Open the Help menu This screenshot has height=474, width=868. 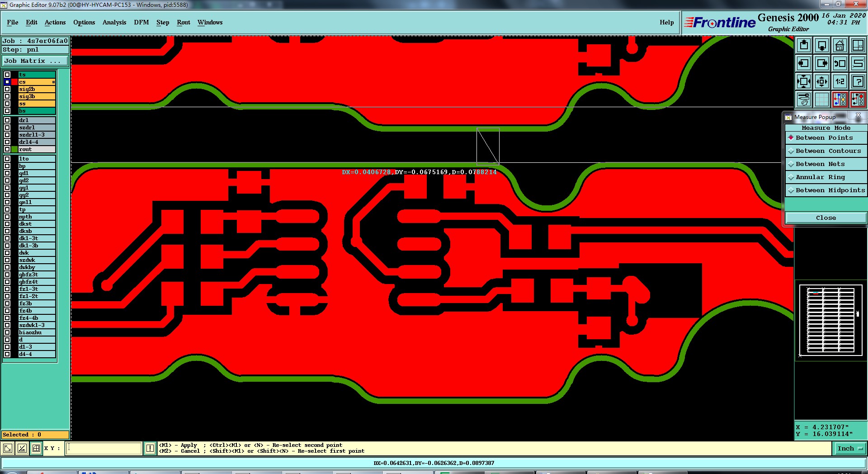[x=666, y=22]
